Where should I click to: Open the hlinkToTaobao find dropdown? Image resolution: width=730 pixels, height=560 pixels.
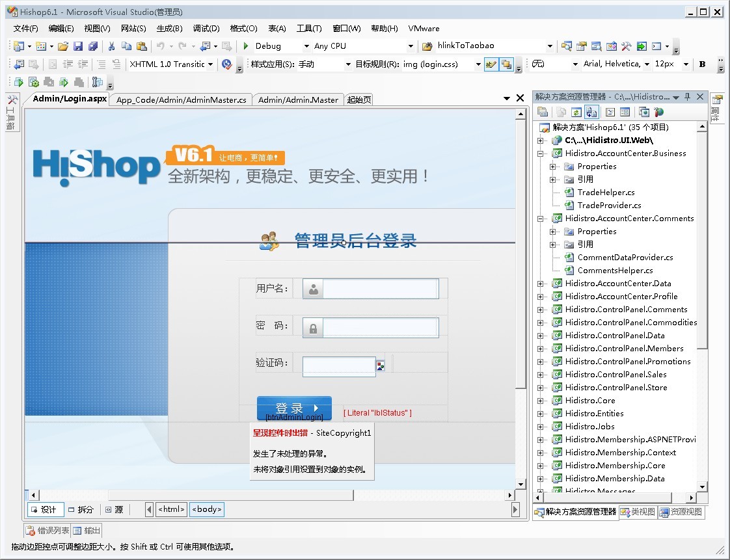(x=550, y=46)
